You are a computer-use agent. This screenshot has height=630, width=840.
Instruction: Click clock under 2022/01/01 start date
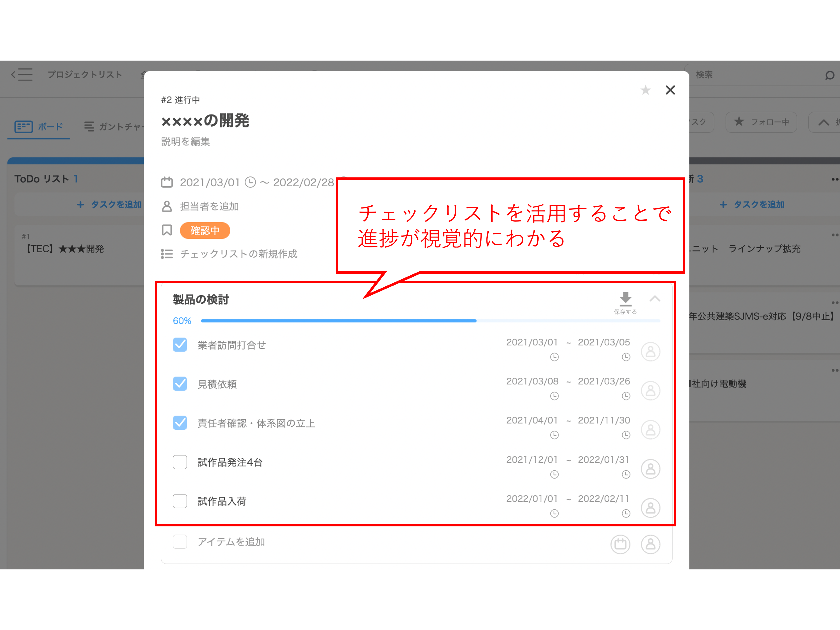click(554, 513)
